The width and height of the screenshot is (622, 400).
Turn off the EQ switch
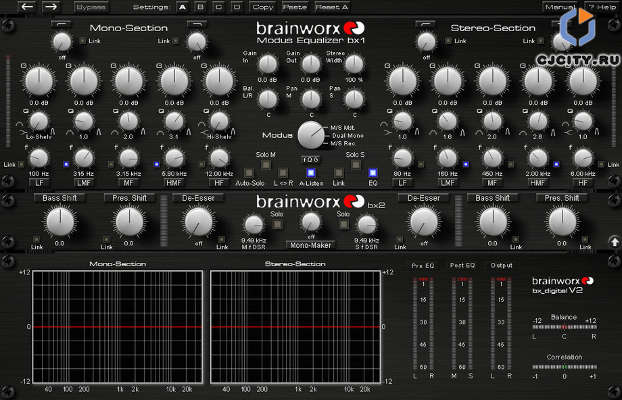pos(373,173)
